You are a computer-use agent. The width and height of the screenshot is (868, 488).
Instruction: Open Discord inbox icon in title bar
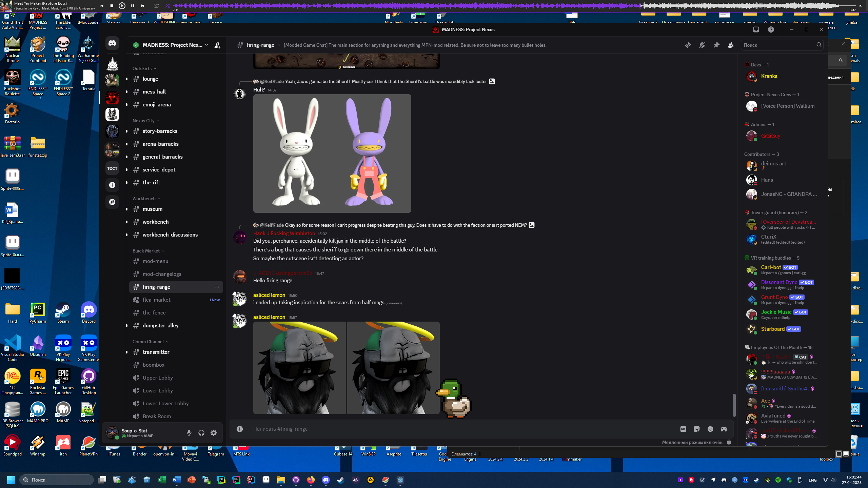pos(756,29)
